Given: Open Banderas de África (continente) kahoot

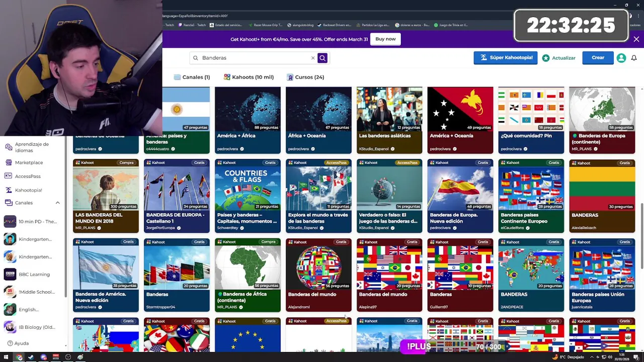Looking at the screenshot, I should [x=248, y=276].
